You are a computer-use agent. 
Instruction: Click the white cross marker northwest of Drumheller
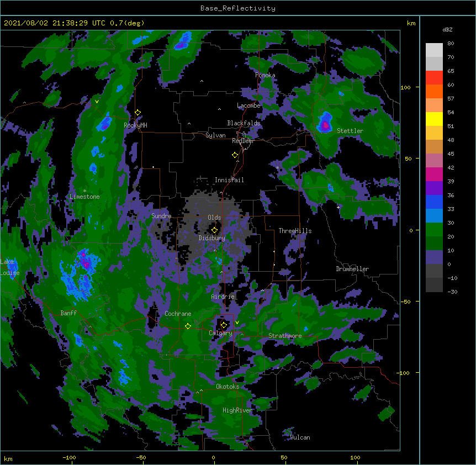pyautogui.click(x=338, y=207)
